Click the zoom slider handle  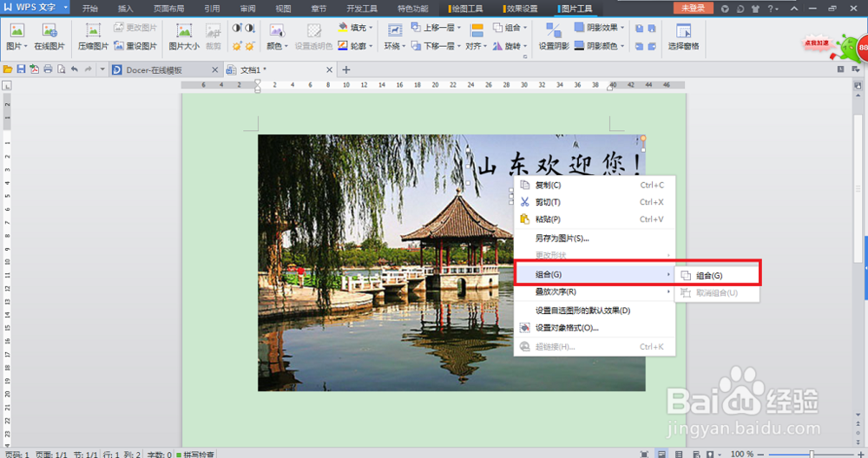click(812, 455)
